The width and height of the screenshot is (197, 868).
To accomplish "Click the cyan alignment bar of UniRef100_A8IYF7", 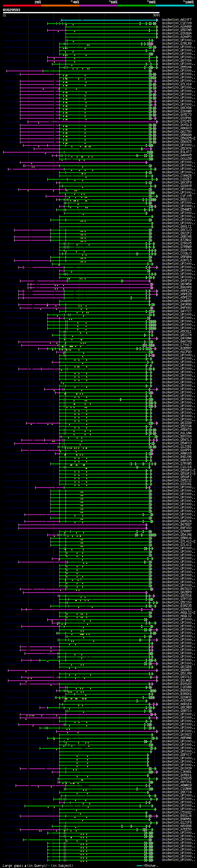I will [x=109, y=20].
